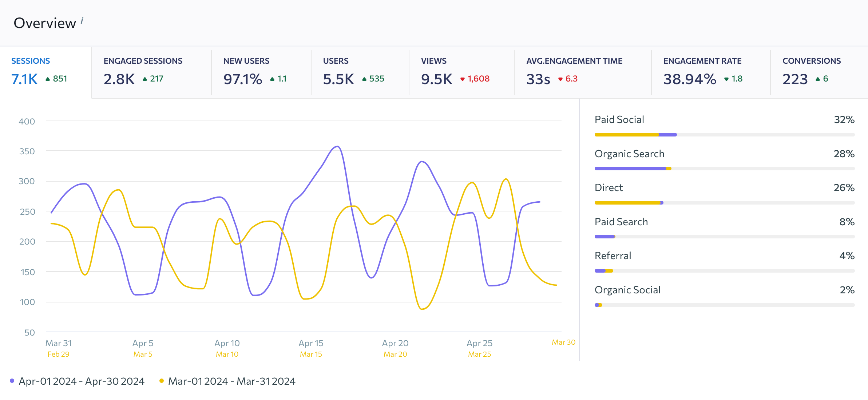Click the Mar 31 x-axis label
The image size is (868, 400).
point(59,343)
